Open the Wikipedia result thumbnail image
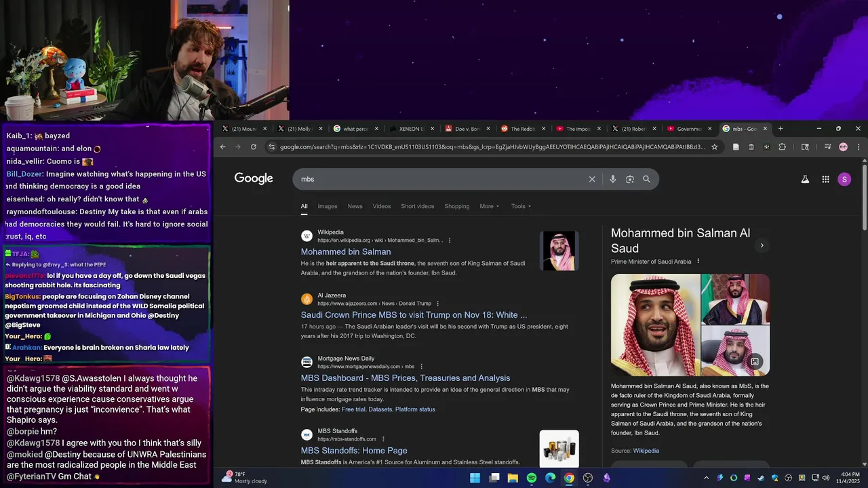Image resolution: width=868 pixels, height=488 pixels. pos(559,251)
